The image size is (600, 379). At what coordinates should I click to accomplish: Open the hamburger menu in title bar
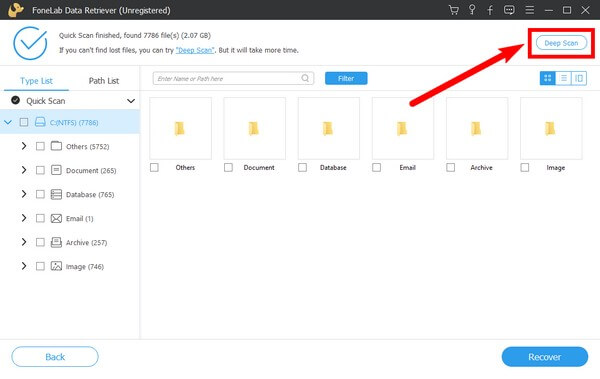click(530, 10)
